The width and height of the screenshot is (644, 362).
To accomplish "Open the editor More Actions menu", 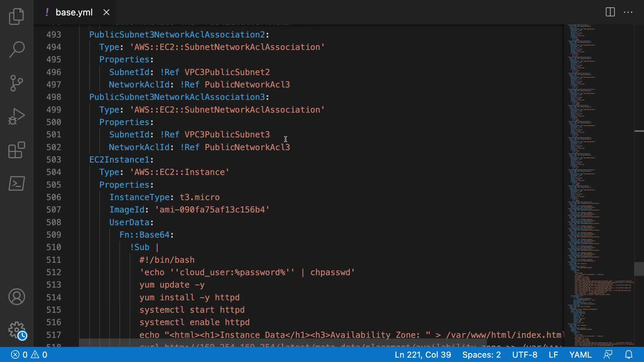I will (x=628, y=12).
